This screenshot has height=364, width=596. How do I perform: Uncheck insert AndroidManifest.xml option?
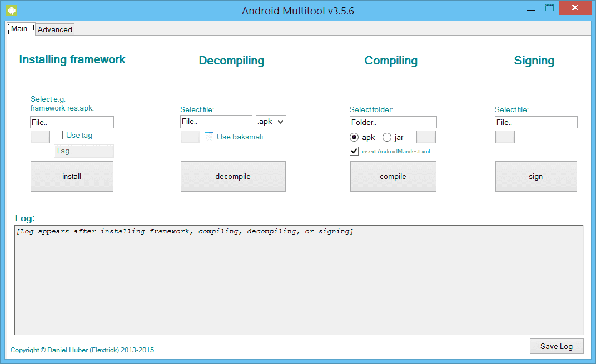pos(354,151)
